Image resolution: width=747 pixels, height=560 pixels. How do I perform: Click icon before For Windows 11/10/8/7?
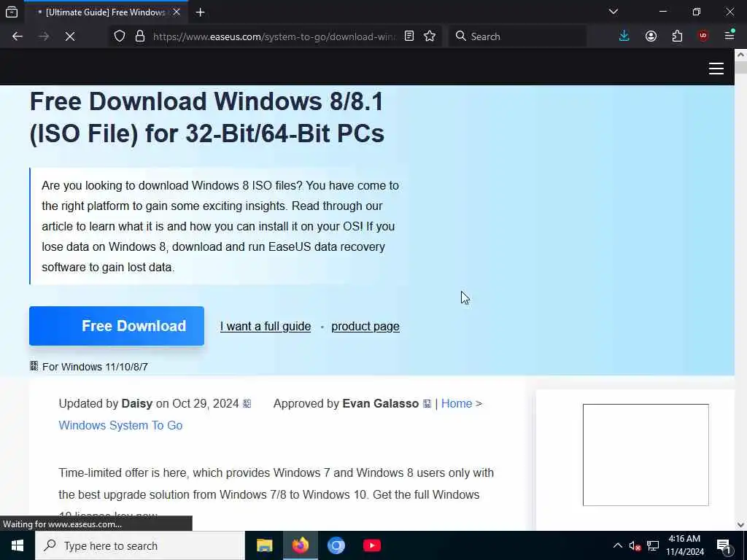click(x=34, y=366)
